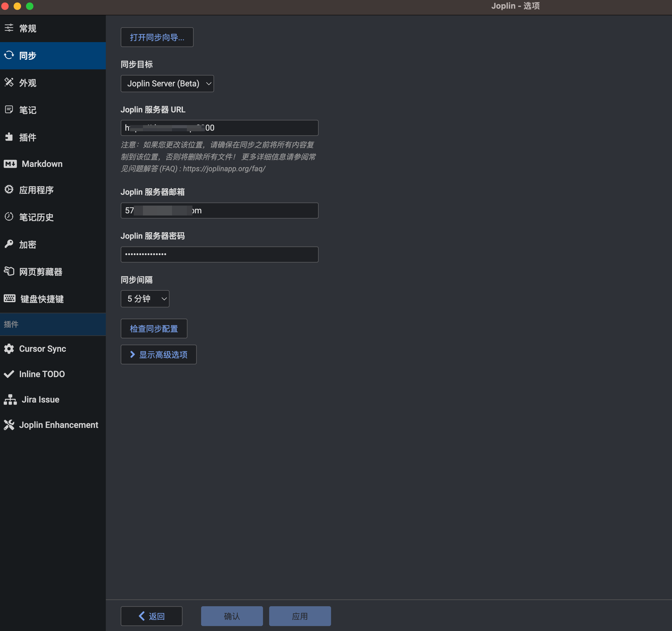Click the Markdown logo icon
The width and height of the screenshot is (672, 631).
point(11,164)
